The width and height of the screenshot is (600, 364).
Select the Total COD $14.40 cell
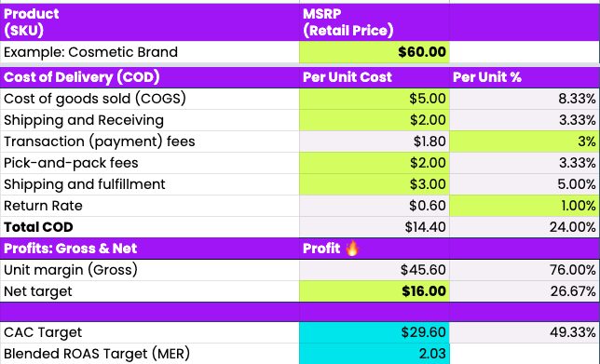tap(375, 227)
